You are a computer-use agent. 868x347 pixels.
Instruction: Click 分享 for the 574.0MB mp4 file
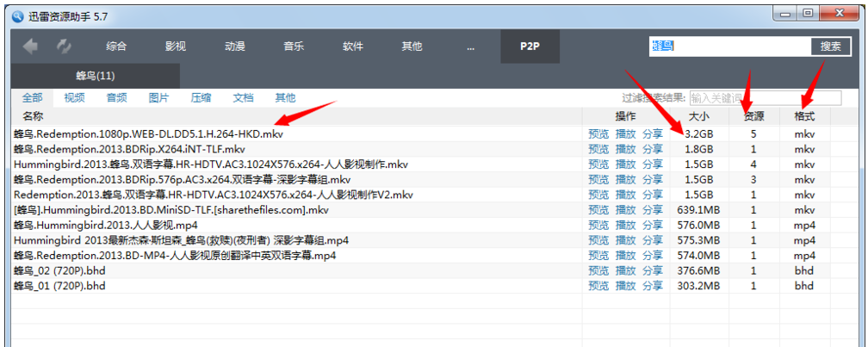(x=653, y=256)
